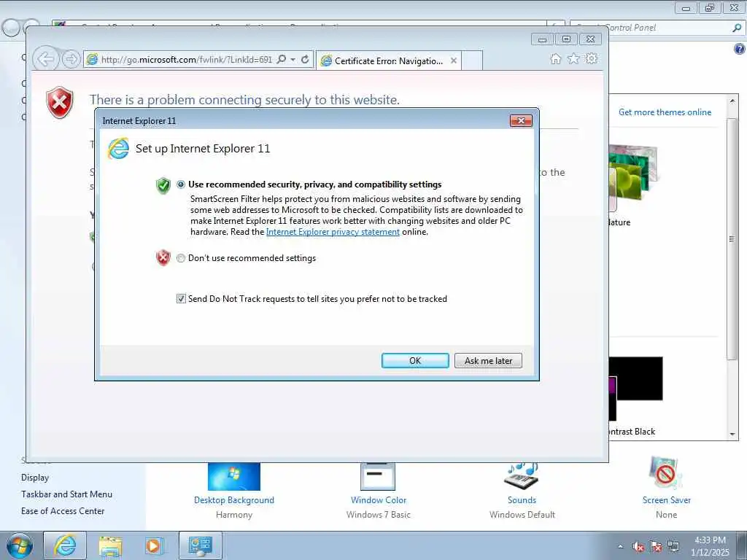The width and height of the screenshot is (747, 560).
Task: Go forward using IE forward arrow
Action: (71, 59)
